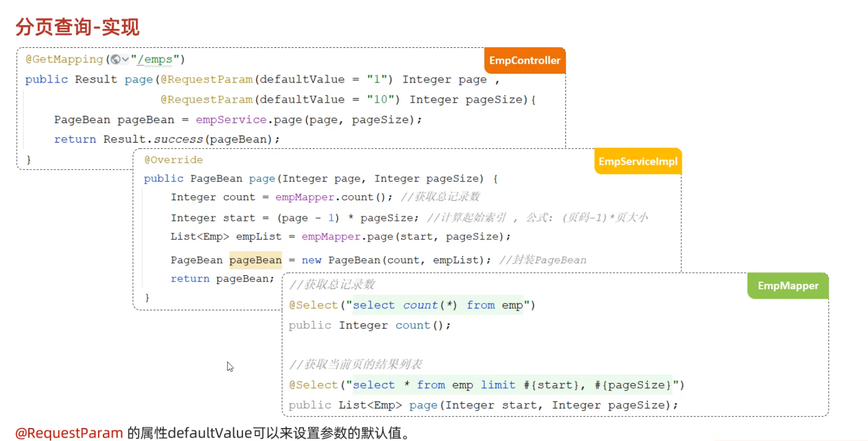Click the highlighted pageBean variable
The height and width of the screenshot is (441, 868).
[255, 260]
